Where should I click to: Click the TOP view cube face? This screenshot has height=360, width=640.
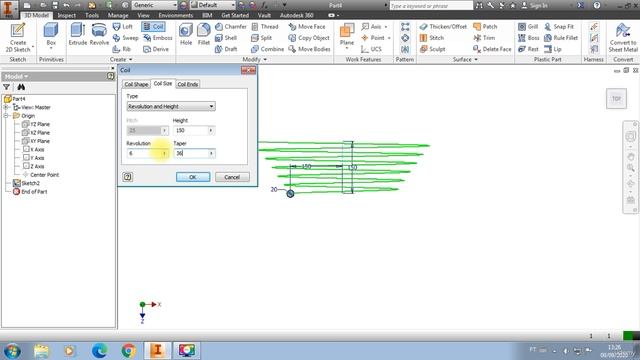tap(616, 98)
